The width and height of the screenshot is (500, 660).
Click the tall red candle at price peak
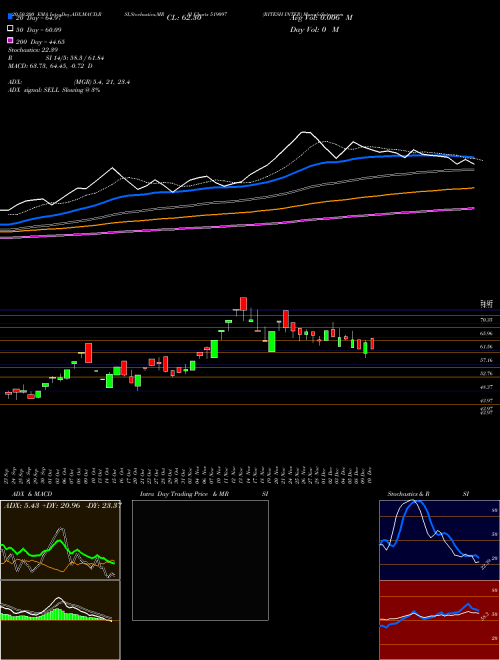coord(243,304)
